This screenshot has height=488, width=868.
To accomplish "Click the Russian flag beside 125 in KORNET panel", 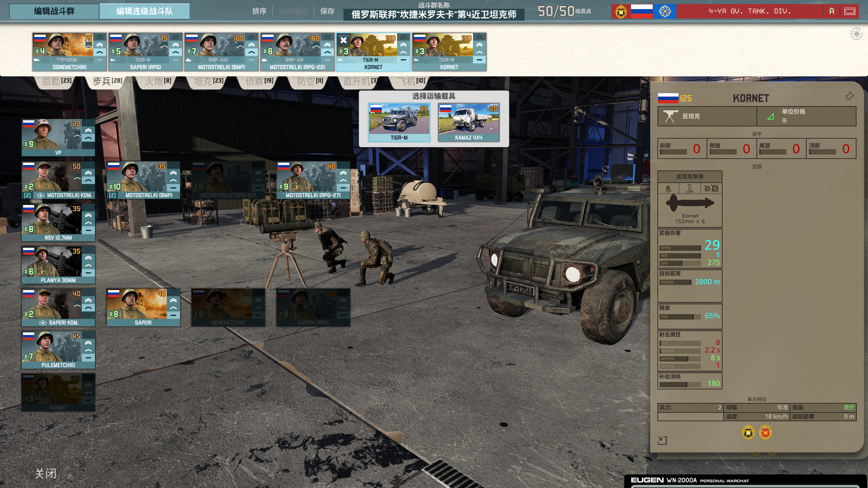I will tap(668, 98).
